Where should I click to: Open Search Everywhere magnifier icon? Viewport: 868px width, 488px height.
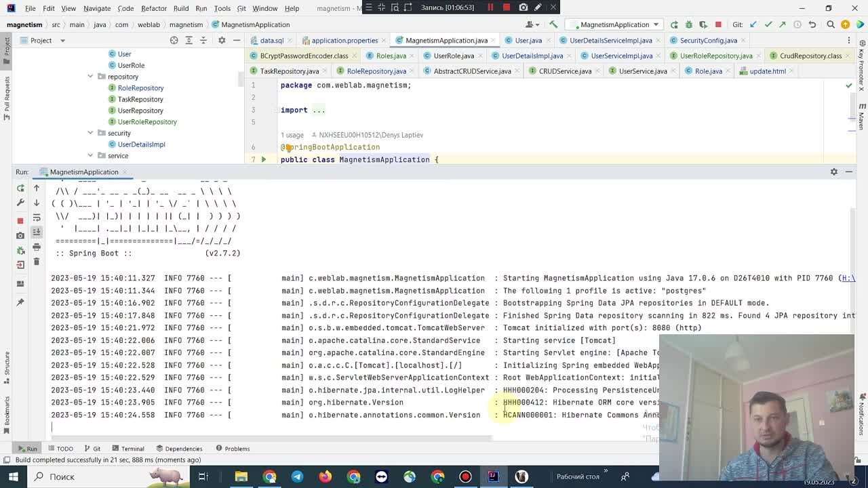click(x=831, y=24)
